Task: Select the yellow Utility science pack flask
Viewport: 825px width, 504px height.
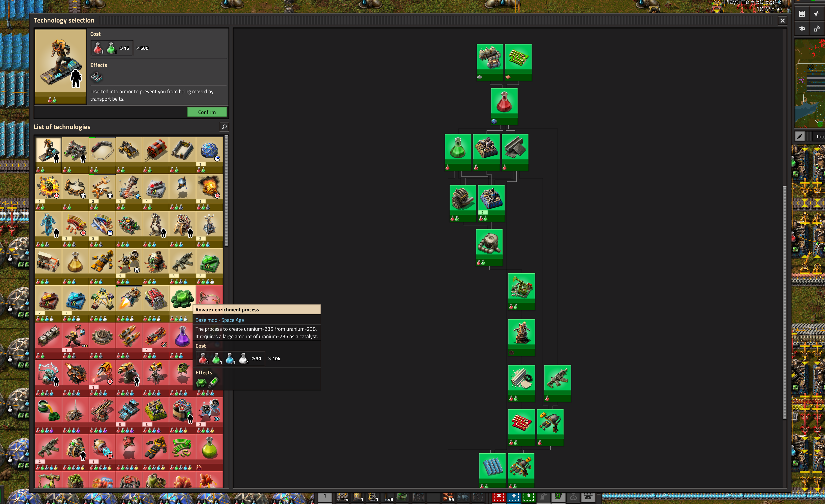Action: coord(75,266)
